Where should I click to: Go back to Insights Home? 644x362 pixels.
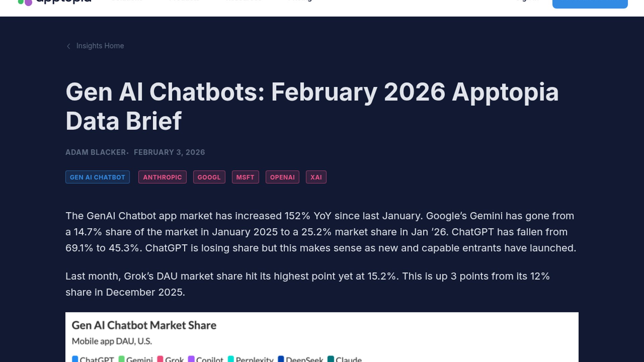click(x=100, y=46)
